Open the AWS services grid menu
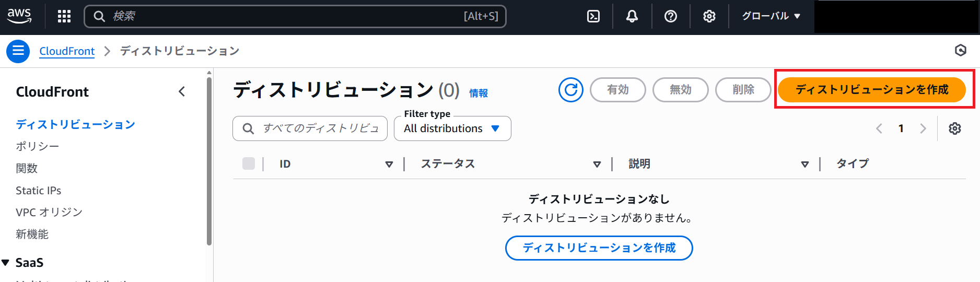 [x=64, y=16]
